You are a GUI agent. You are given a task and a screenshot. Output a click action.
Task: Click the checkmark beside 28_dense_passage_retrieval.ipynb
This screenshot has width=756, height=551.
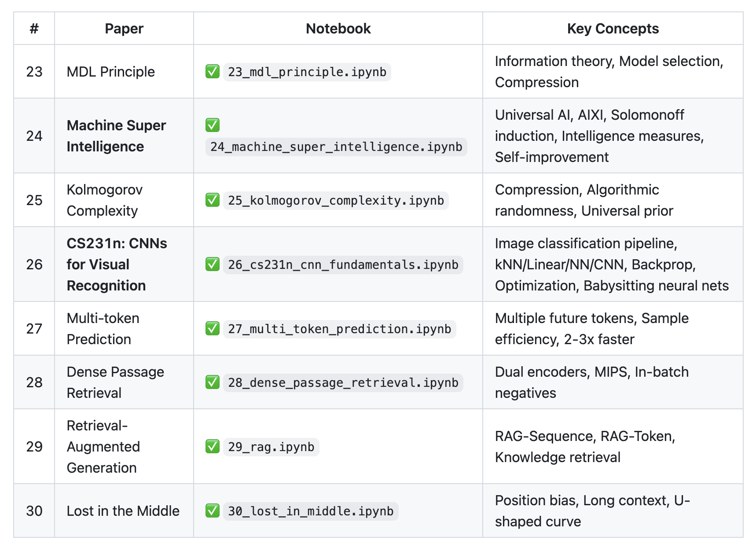(x=213, y=382)
